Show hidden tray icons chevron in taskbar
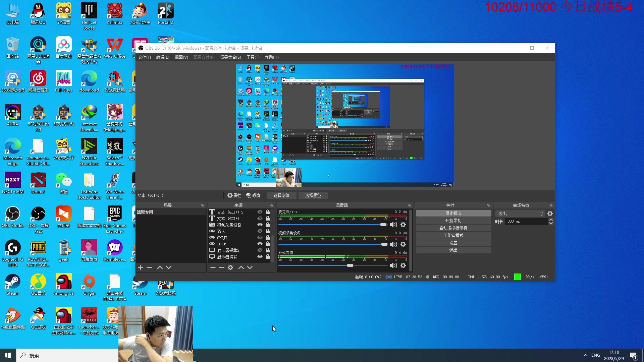This screenshot has height=362, width=644. 586,355
